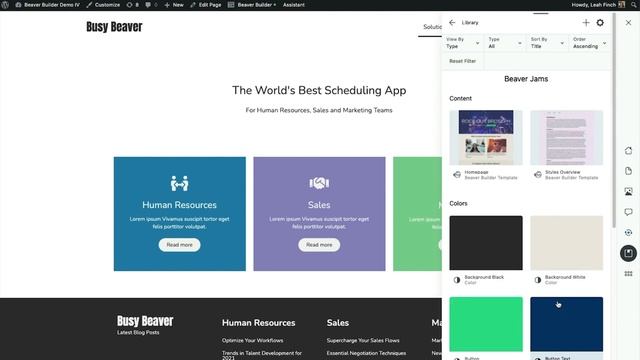Open Essential Negotiation Techniques footer link

367,353
